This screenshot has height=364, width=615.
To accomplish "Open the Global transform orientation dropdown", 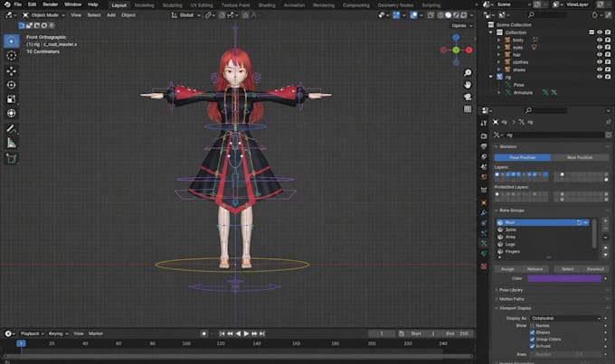I will tap(185, 15).
